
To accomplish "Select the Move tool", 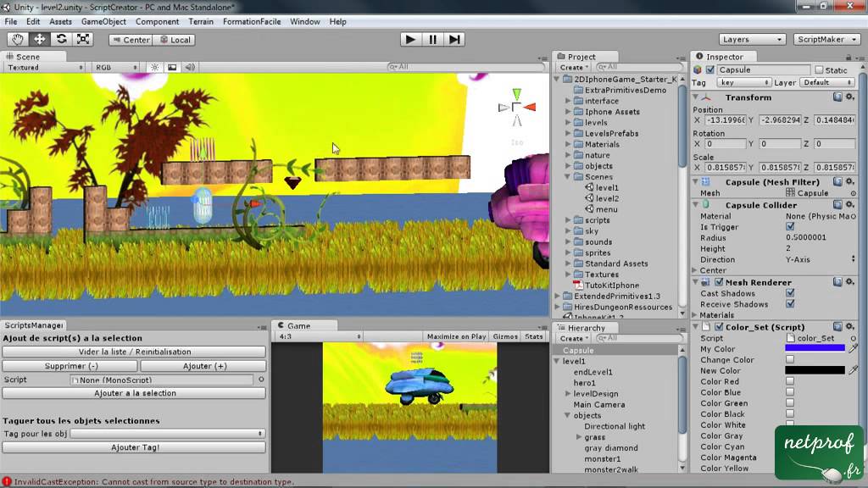I will [39, 39].
